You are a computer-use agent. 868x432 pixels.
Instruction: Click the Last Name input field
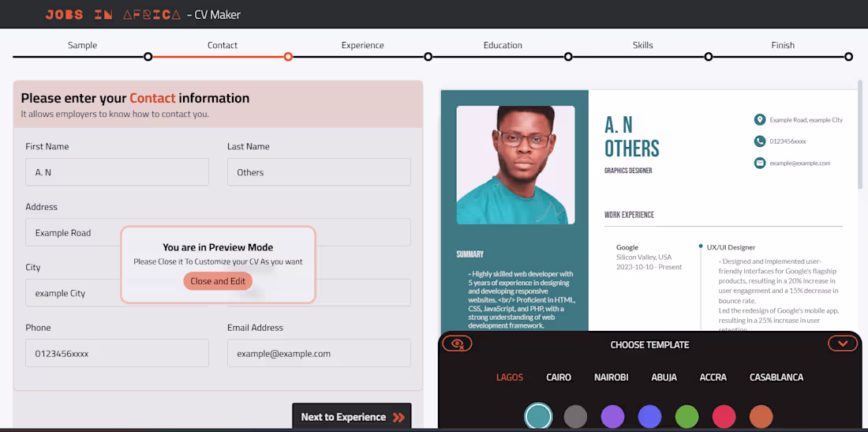coord(319,172)
